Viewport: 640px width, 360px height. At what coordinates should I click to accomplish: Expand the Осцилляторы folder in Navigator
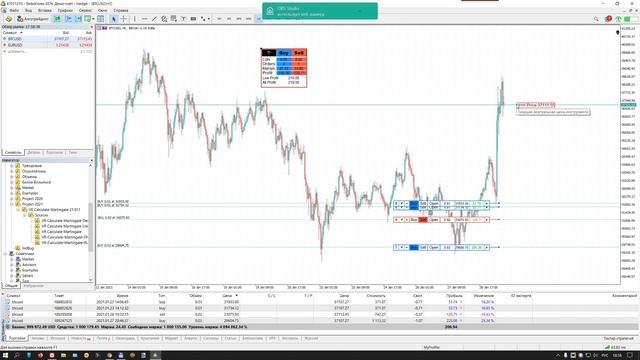(12, 171)
